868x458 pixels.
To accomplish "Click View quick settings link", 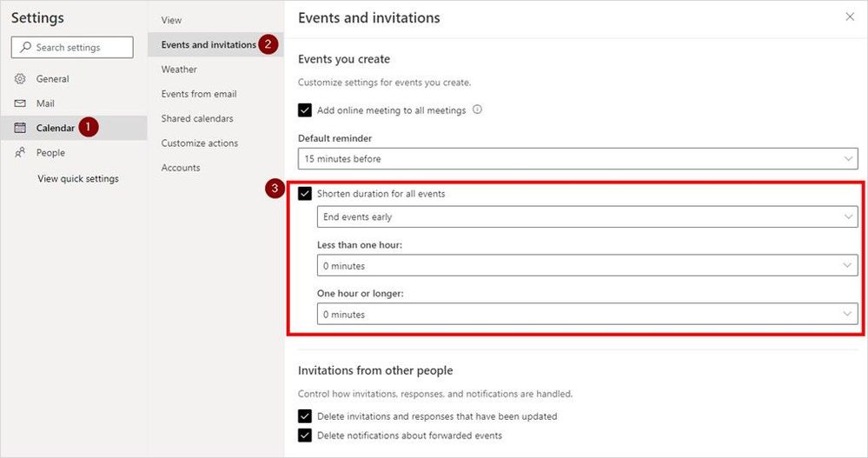I will 78,179.
